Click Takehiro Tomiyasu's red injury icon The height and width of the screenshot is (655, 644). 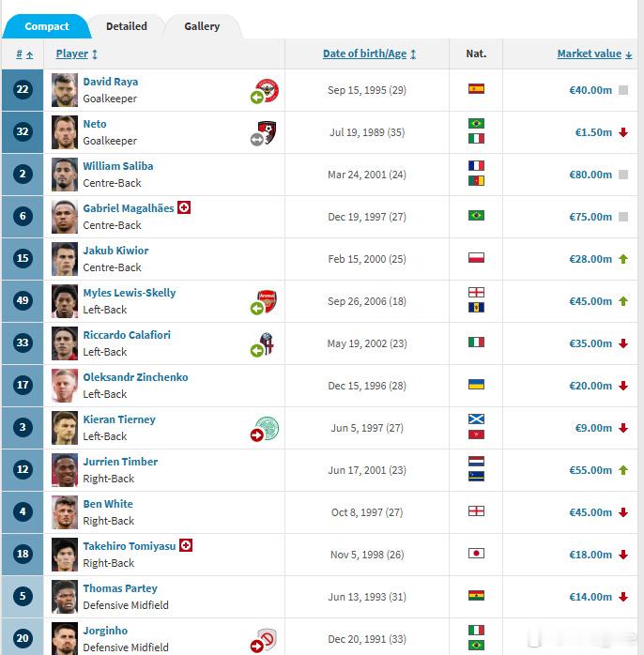(186, 545)
